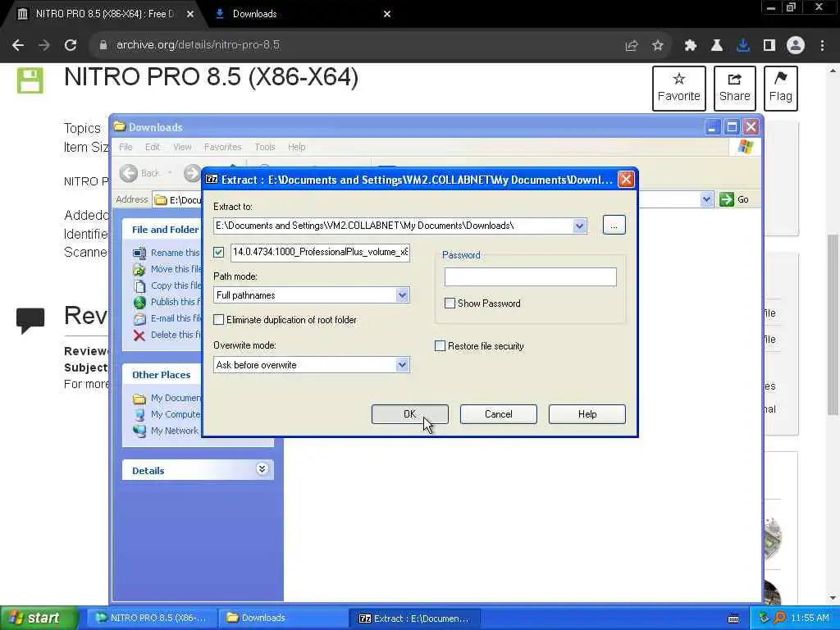The width and height of the screenshot is (840, 630).
Task: Click Go button beside Explorer address bar
Action: pyautogui.click(x=734, y=199)
